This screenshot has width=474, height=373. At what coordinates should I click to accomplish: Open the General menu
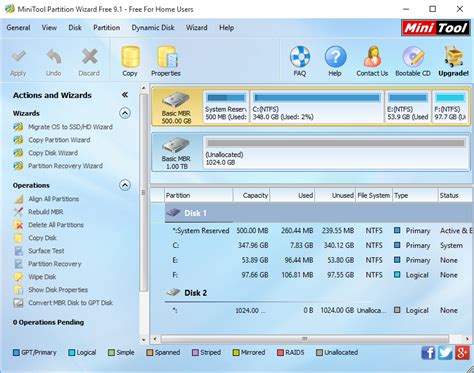[18, 28]
